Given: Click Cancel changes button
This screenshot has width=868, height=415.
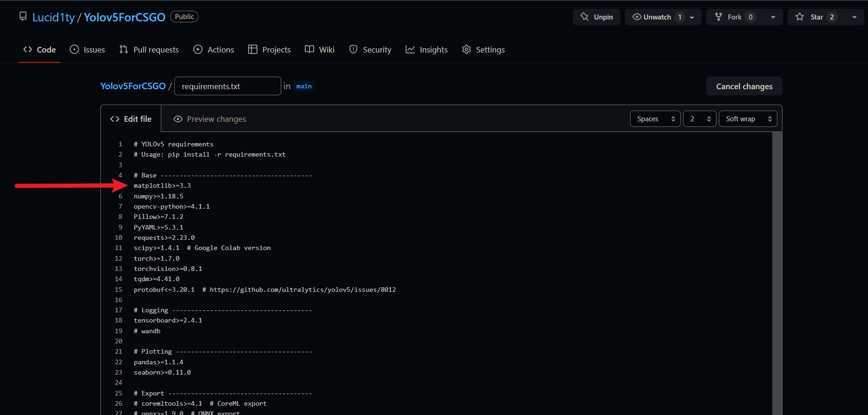Looking at the screenshot, I should coord(744,86).
